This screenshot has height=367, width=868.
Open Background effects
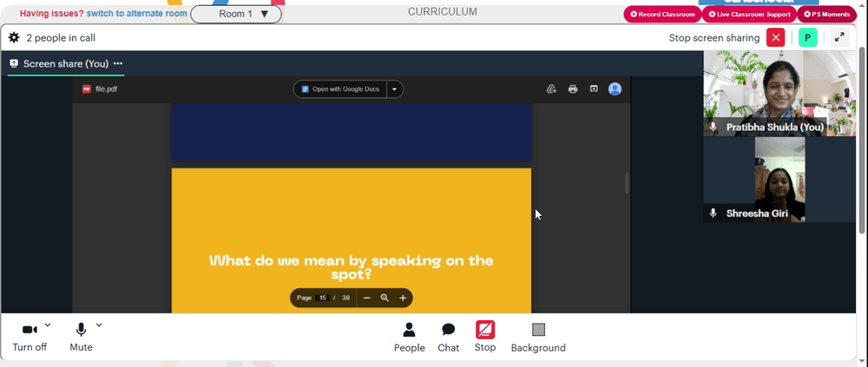point(538,338)
